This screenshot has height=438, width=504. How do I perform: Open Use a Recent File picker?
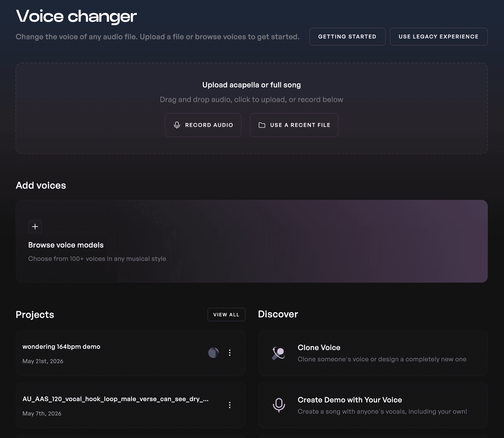(x=294, y=125)
